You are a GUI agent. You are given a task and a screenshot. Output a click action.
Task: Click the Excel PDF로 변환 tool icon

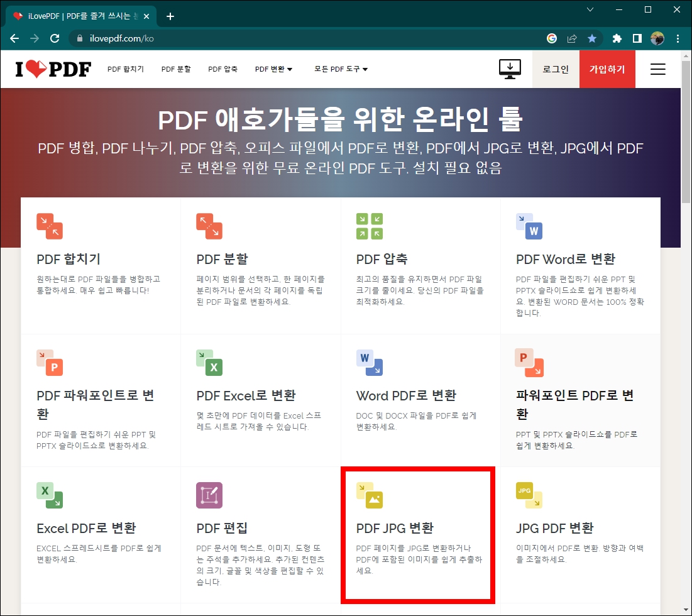click(50, 495)
